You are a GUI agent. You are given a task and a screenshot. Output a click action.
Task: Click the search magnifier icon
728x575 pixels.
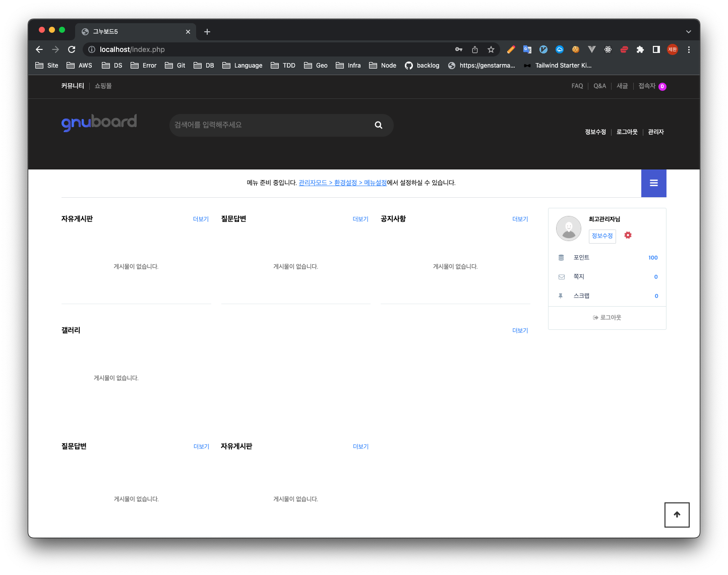click(379, 125)
